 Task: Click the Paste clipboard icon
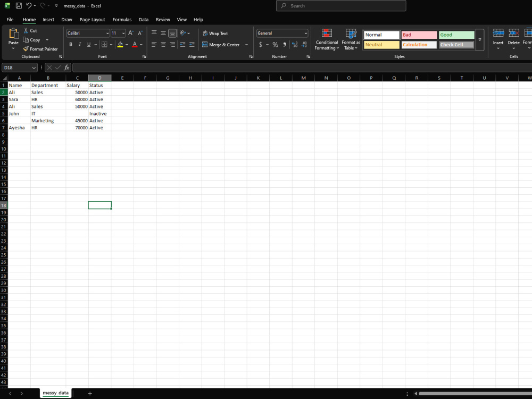pyautogui.click(x=14, y=34)
